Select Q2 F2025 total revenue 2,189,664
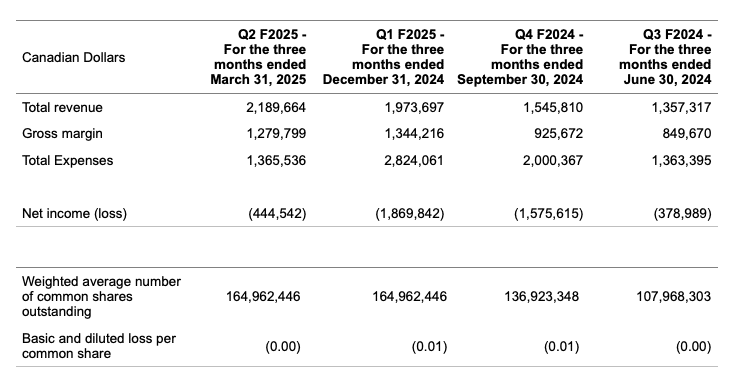This screenshot has height=382, width=737. coord(276,108)
